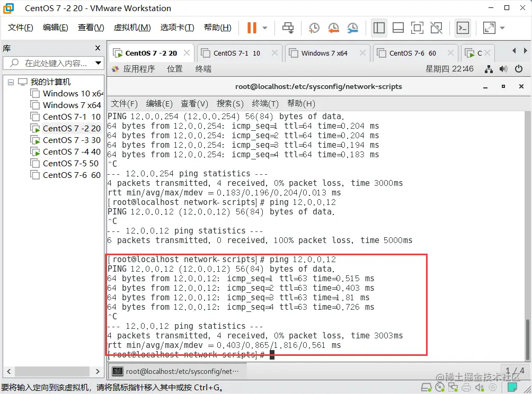Open the snapshot manager

pos(352,28)
